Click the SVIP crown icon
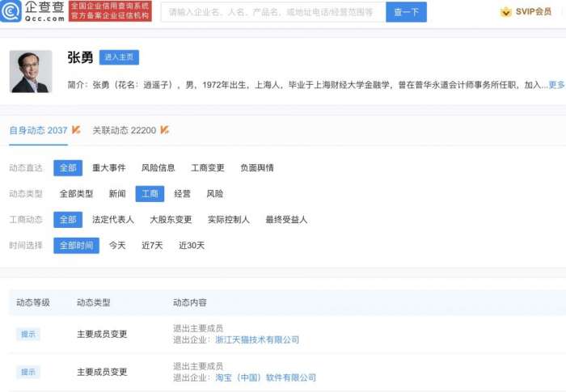566x392 pixels. click(505, 12)
